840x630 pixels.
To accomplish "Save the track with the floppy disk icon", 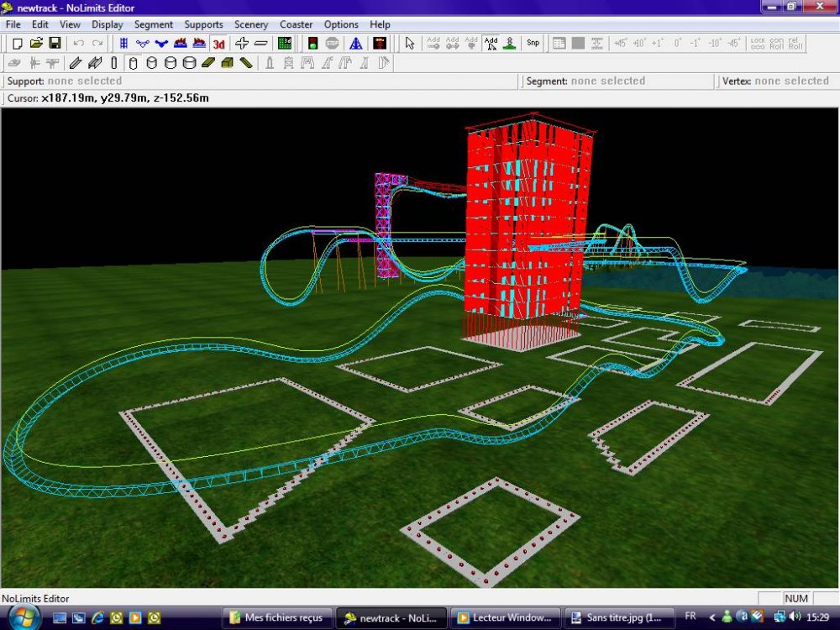I will coord(55,43).
